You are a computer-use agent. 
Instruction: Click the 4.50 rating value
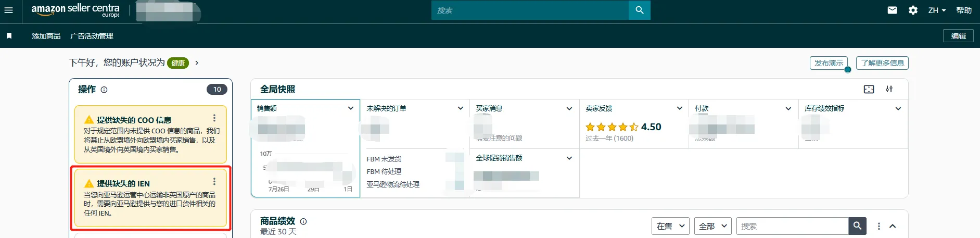[651, 127]
